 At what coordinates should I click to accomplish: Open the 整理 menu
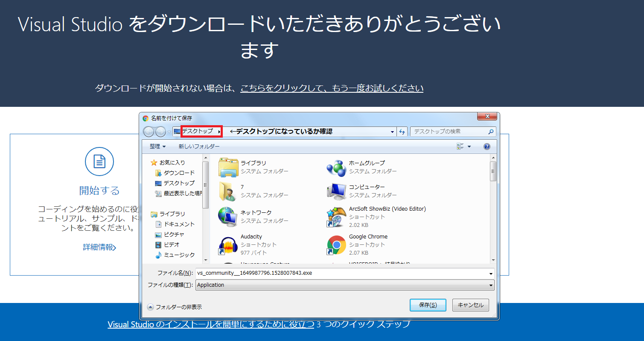pyautogui.click(x=157, y=147)
